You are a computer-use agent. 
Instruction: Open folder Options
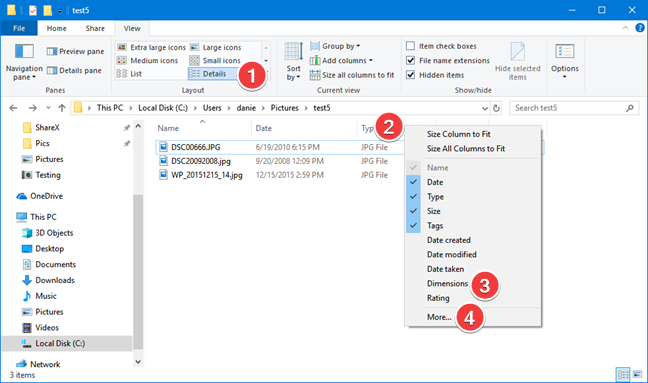click(565, 61)
